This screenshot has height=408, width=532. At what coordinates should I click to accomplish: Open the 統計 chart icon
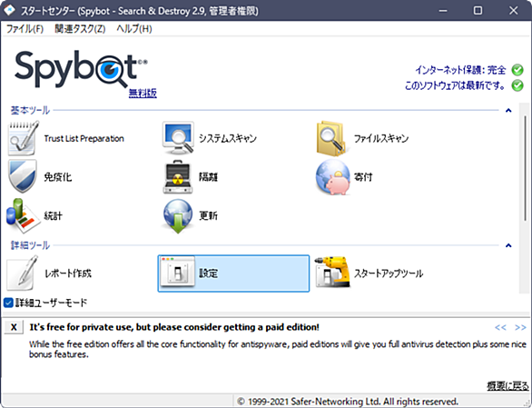[x=23, y=215]
